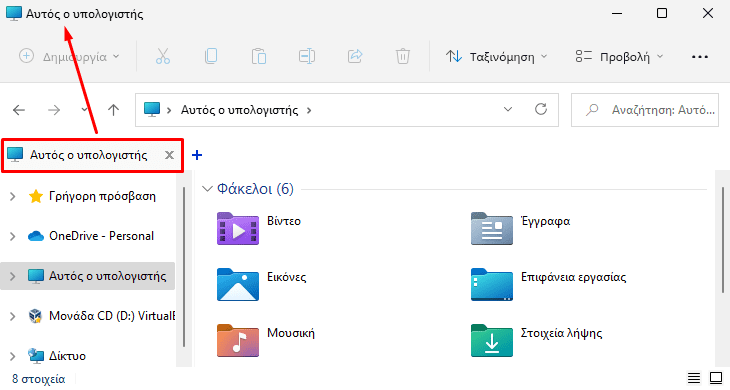730x390 pixels.
Task: Click title bar computer icon
Action: 14,13
